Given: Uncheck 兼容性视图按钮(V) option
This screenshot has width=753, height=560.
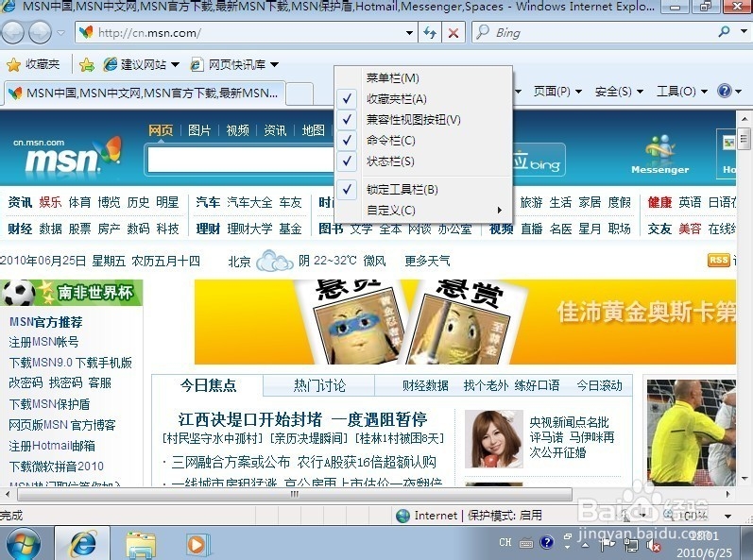Looking at the screenshot, I should [423, 120].
